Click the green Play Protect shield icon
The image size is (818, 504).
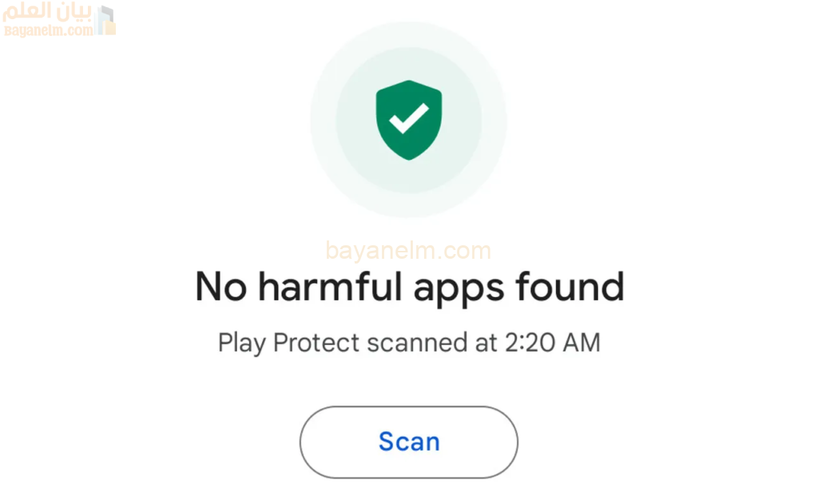click(x=409, y=120)
